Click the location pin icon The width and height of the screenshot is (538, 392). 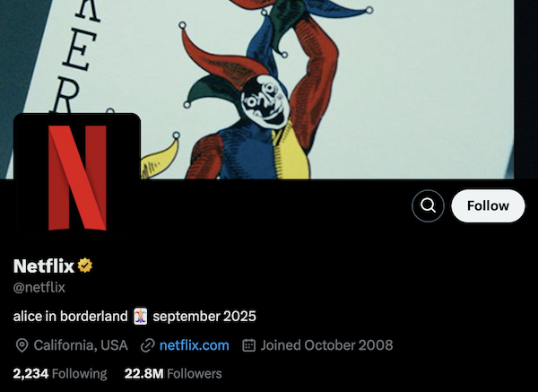(x=22, y=345)
